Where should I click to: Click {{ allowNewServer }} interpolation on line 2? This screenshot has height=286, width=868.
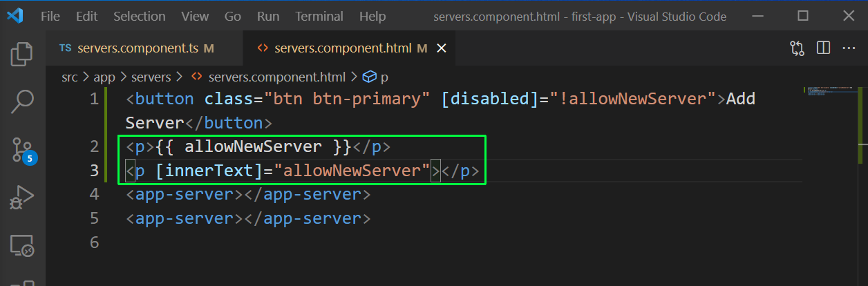pos(254,146)
